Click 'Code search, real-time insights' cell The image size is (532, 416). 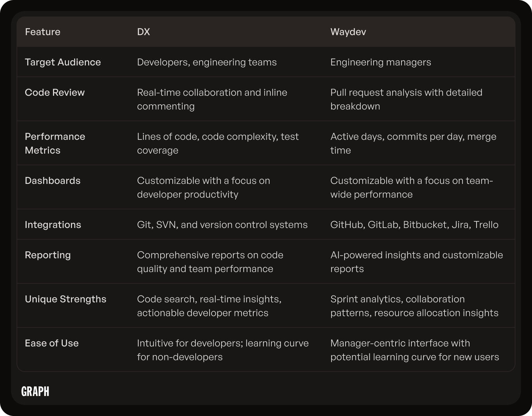click(x=209, y=306)
